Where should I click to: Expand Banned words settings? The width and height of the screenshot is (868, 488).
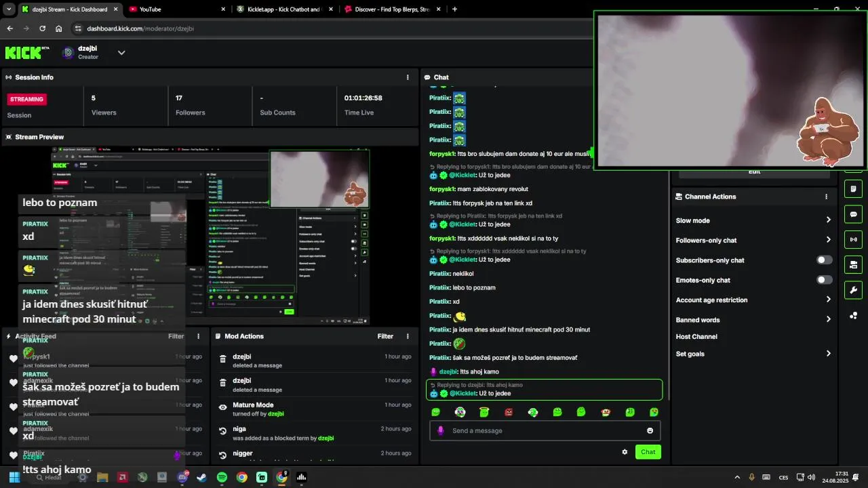click(753, 320)
